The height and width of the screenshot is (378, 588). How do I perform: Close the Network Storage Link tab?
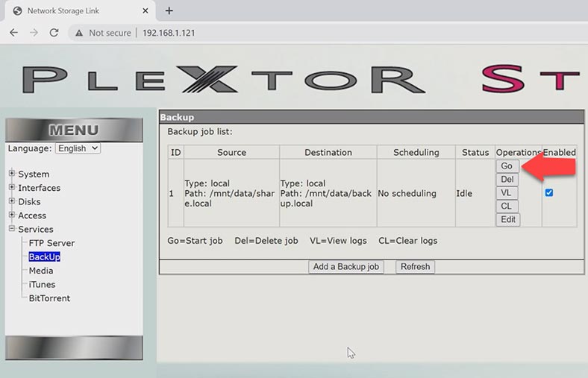pyautogui.click(x=146, y=11)
